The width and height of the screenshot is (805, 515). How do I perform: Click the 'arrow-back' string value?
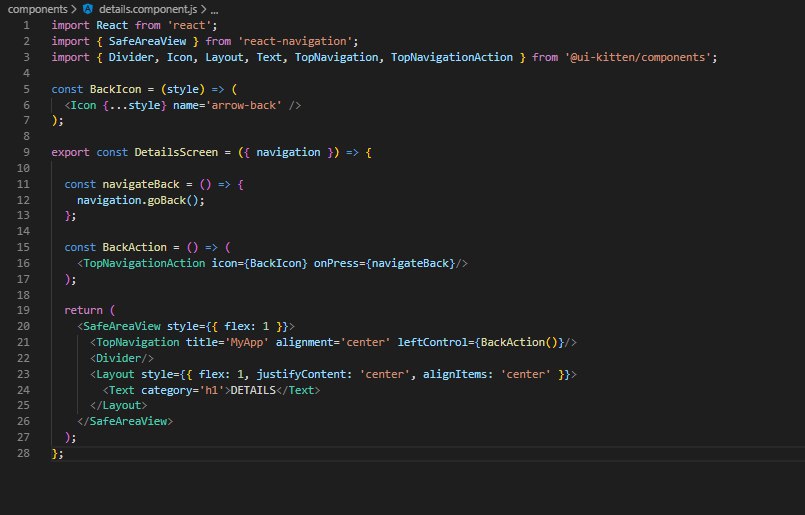coord(243,105)
